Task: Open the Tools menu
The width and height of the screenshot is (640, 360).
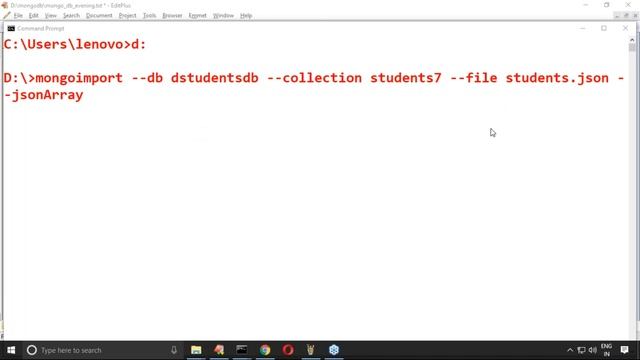Action: [x=149, y=16]
